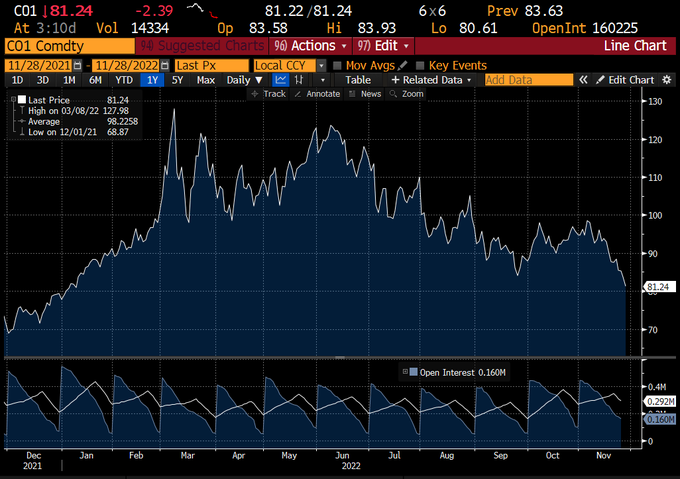Collapse the Last Price legend toggle

(13, 100)
